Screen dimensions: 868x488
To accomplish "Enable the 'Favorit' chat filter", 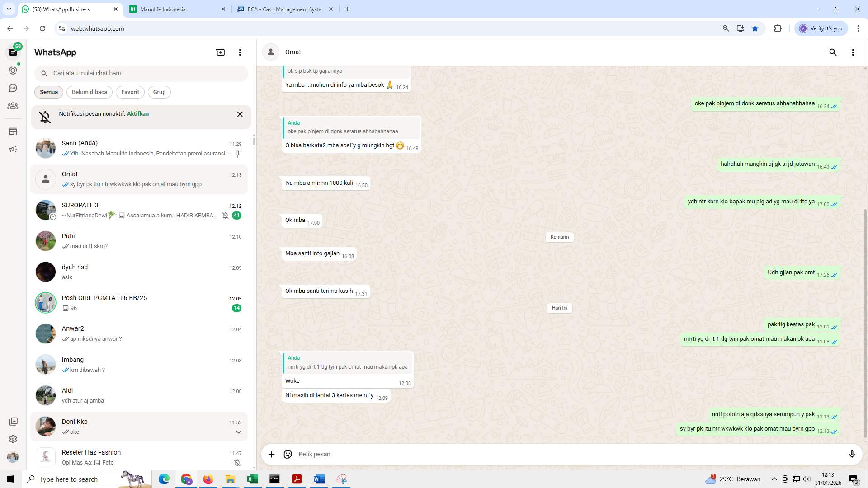I will pyautogui.click(x=130, y=92).
